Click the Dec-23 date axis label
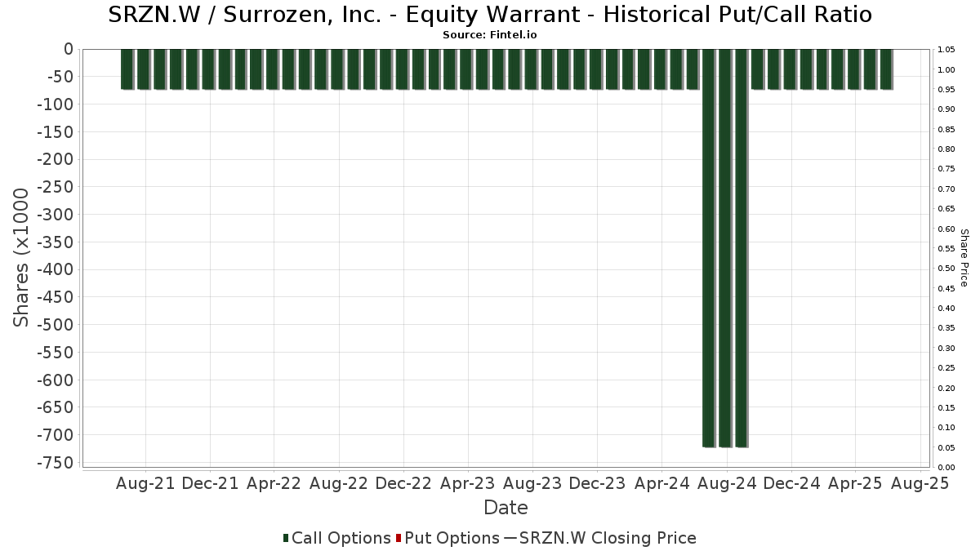 point(597,483)
